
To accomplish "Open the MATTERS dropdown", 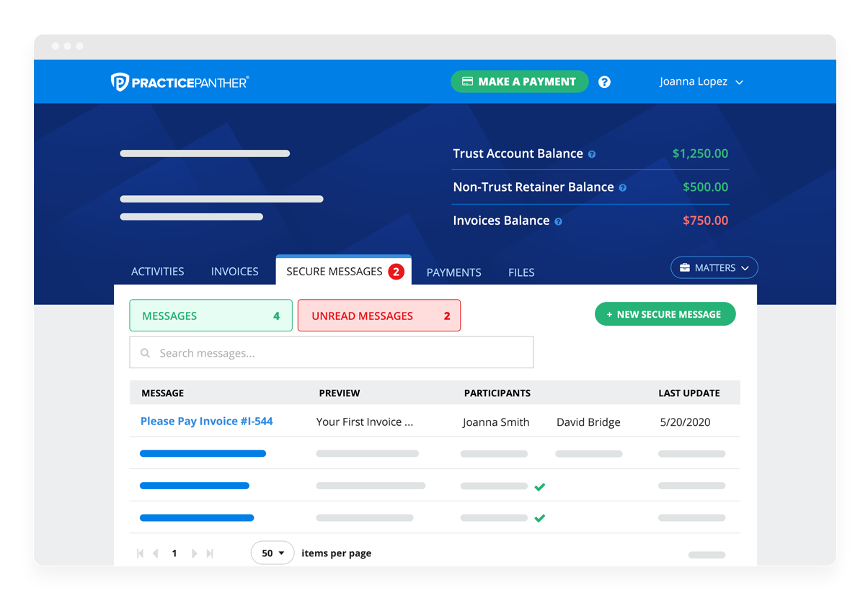I will pyautogui.click(x=714, y=267).
